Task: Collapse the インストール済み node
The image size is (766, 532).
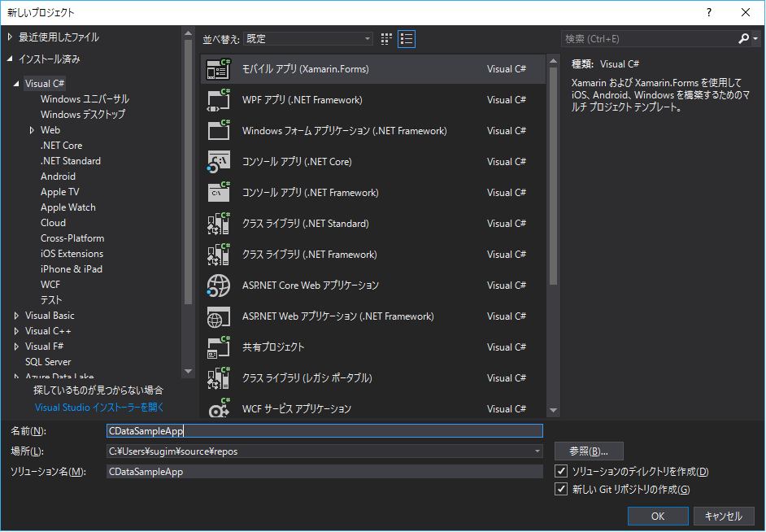Action: pyautogui.click(x=10, y=59)
